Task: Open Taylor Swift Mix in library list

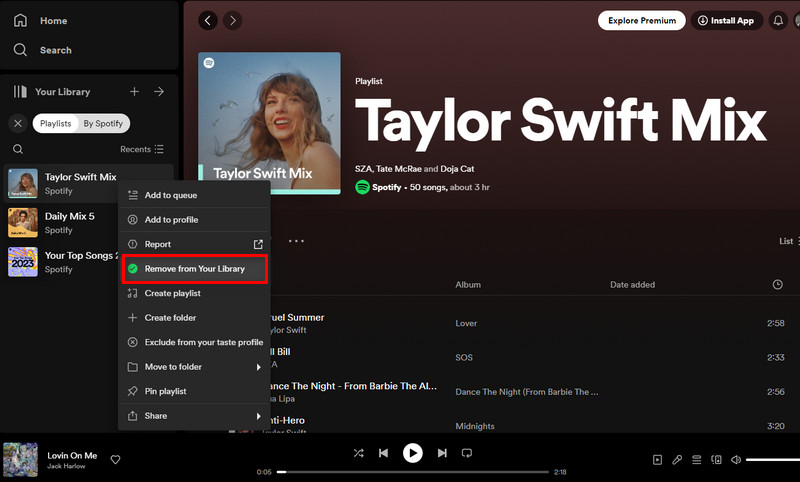Action: (x=88, y=184)
